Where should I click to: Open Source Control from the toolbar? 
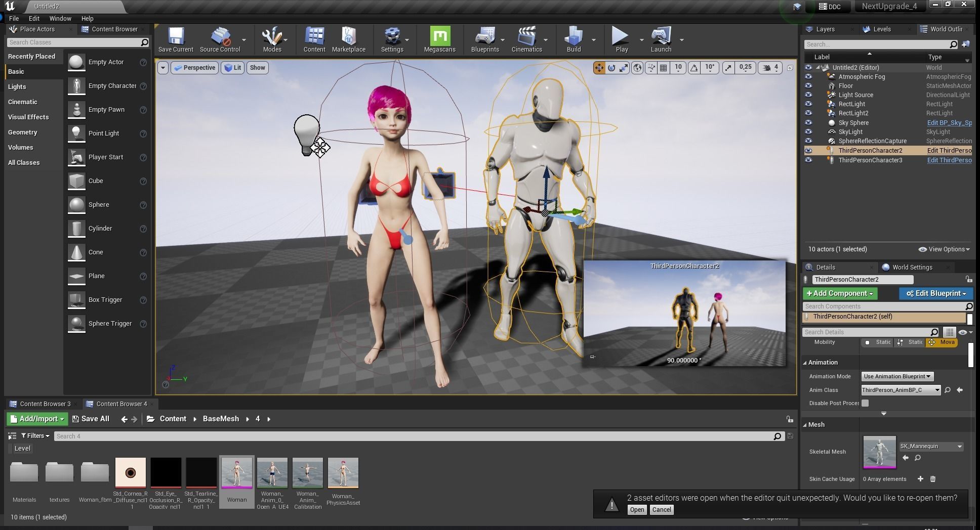tap(220, 39)
